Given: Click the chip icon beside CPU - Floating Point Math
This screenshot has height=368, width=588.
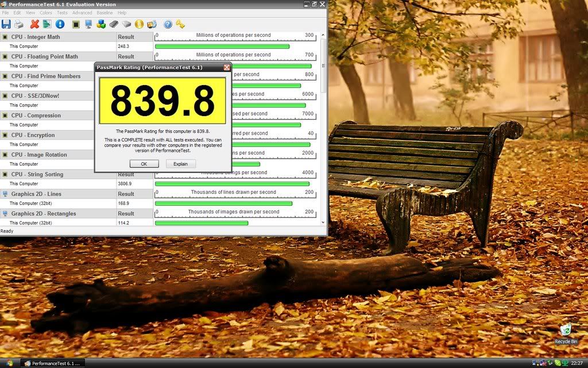Looking at the screenshot, I should click(x=5, y=56).
